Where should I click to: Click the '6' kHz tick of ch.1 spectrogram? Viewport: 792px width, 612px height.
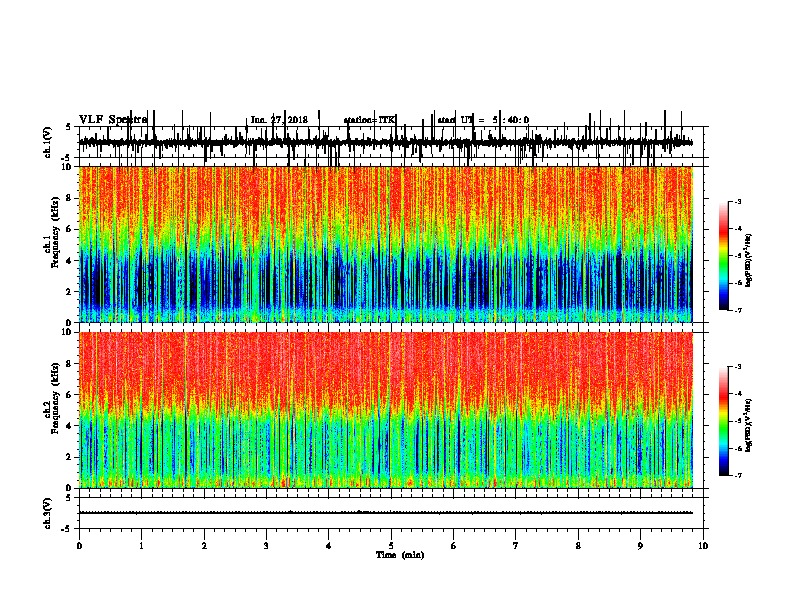coord(70,229)
